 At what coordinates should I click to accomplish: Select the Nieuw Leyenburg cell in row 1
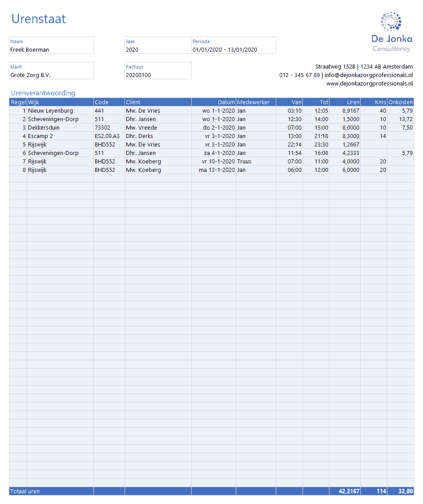coord(60,111)
